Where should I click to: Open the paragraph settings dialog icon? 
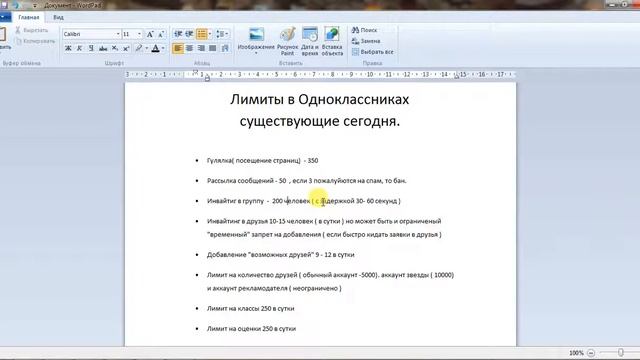click(225, 48)
